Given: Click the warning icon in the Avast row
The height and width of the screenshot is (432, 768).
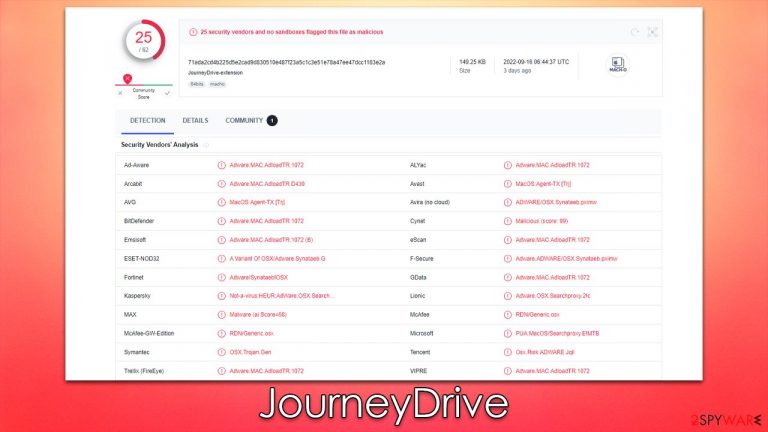Looking at the screenshot, I should coord(507,184).
